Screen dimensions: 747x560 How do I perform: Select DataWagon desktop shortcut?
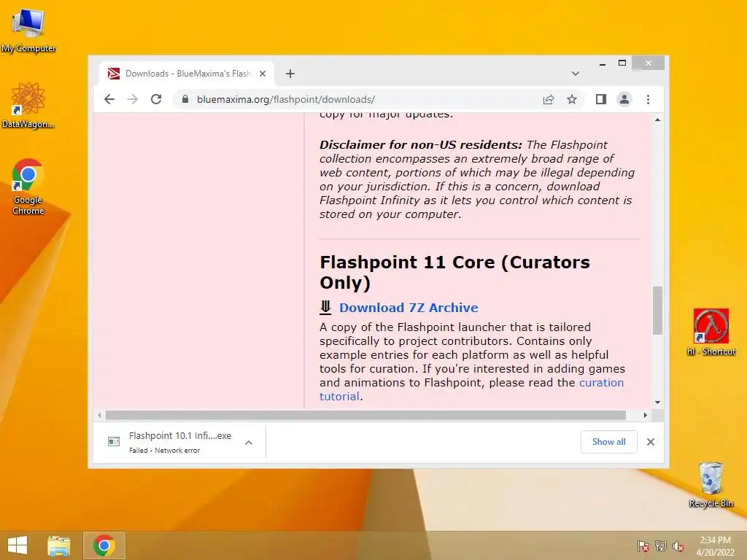[28, 106]
